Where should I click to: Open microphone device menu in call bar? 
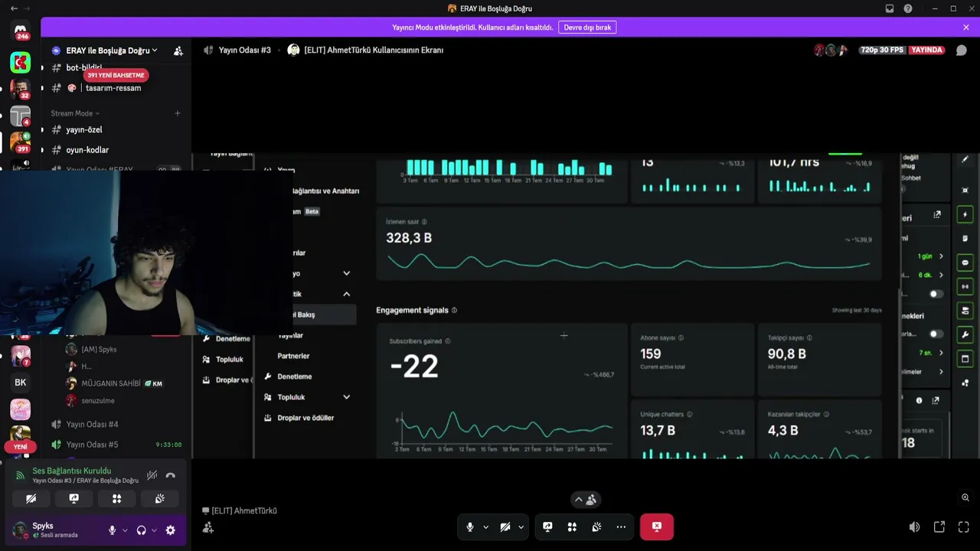pos(485,527)
